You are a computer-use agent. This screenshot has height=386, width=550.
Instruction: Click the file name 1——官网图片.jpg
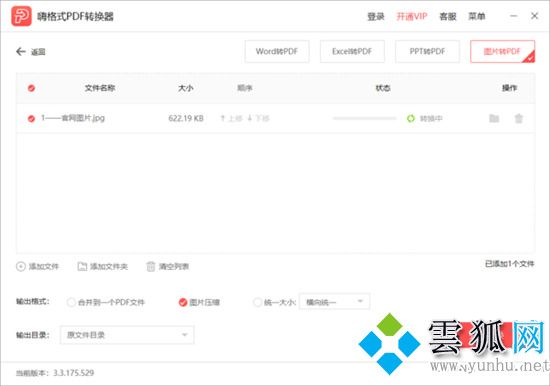click(73, 118)
